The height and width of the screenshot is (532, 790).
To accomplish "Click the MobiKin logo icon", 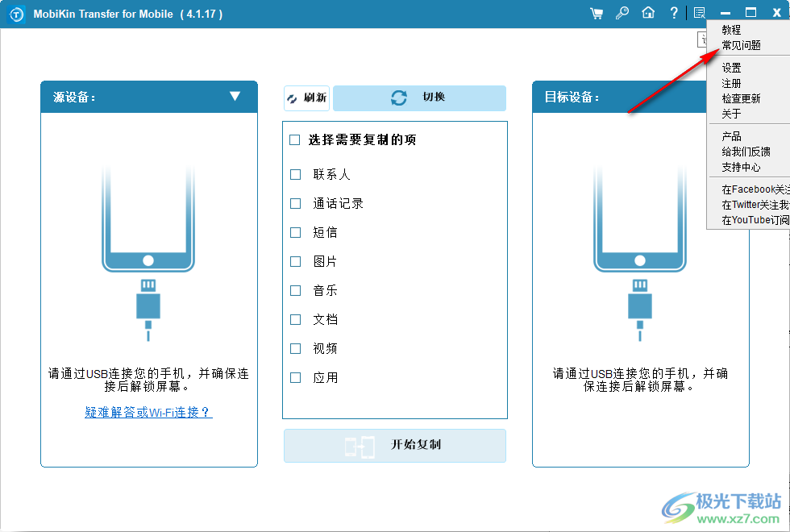I will pyautogui.click(x=15, y=13).
